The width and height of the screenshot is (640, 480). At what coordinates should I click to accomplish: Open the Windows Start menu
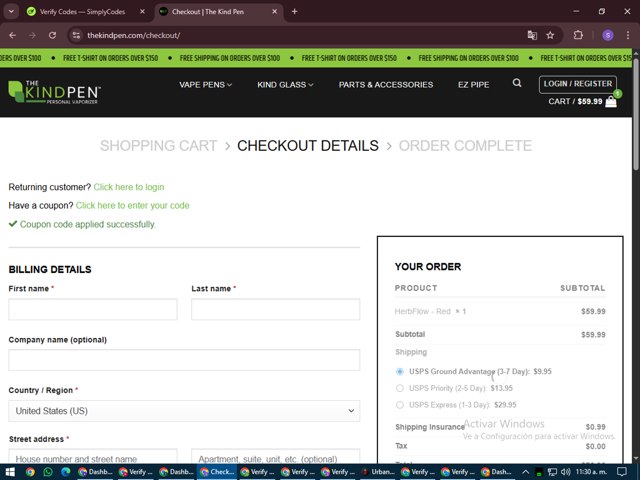coord(10,472)
